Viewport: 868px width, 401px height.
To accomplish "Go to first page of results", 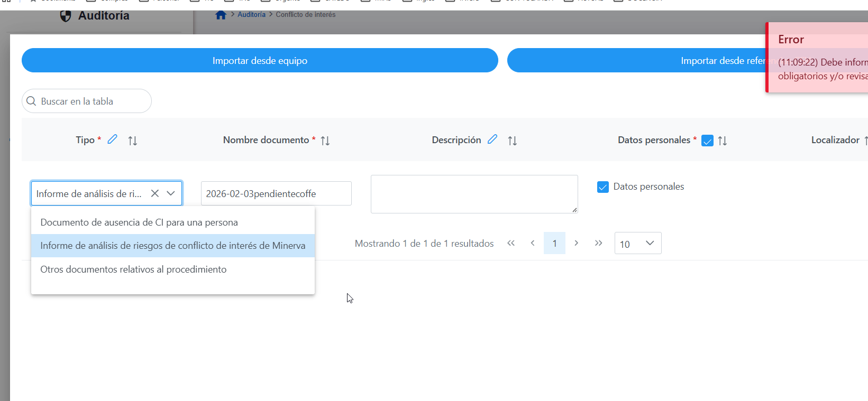I will pyautogui.click(x=511, y=243).
